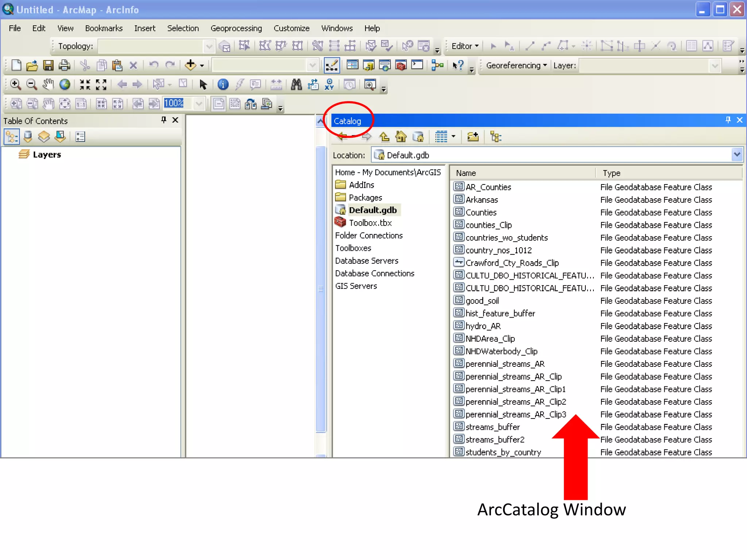The height and width of the screenshot is (560, 747).
Task: Select AR_Counties feature class
Action: pos(488,187)
